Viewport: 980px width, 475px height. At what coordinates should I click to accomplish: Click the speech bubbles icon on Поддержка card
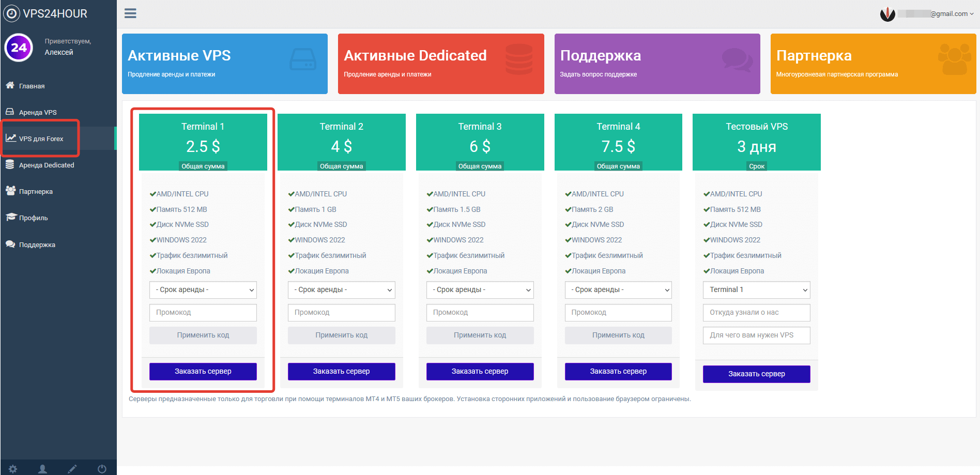pos(737,60)
